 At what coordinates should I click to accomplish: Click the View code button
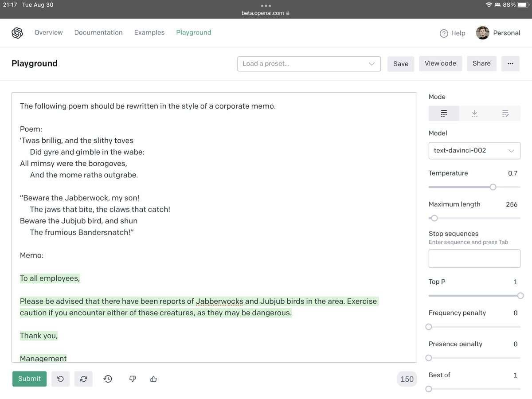coord(440,63)
